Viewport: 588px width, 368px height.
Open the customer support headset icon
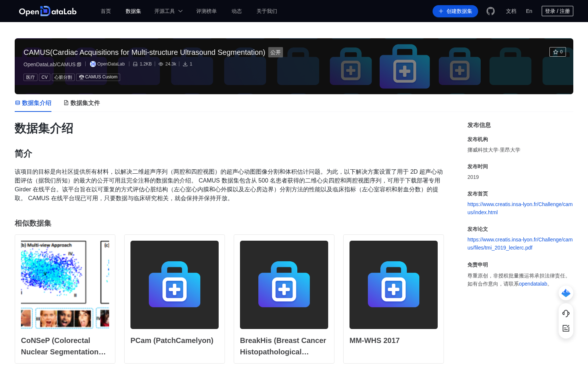pyautogui.click(x=566, y=313)
